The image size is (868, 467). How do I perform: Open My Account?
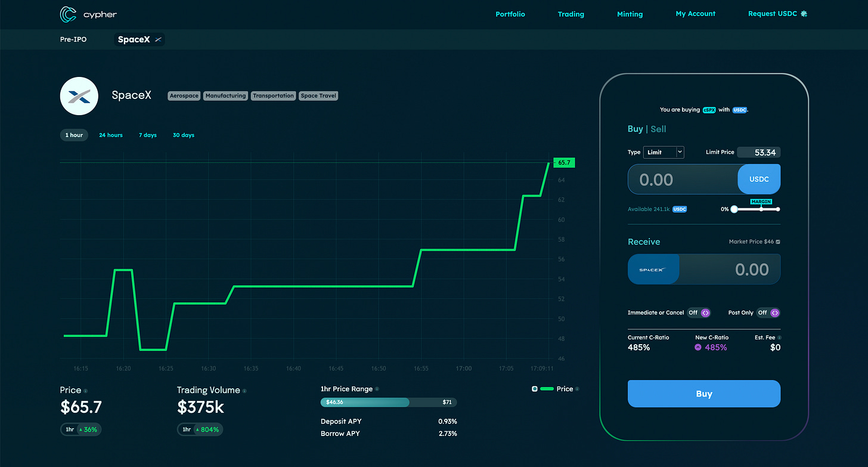coord(696,14)
